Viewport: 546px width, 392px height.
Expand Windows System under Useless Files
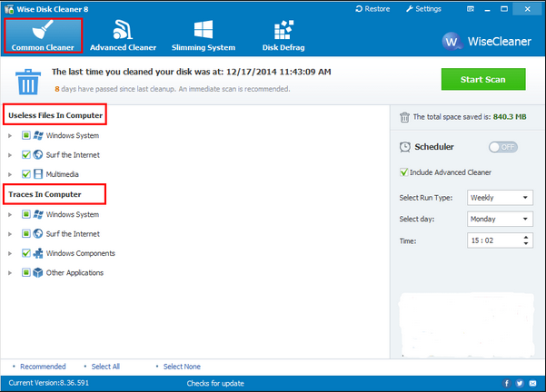click(10, 135)
